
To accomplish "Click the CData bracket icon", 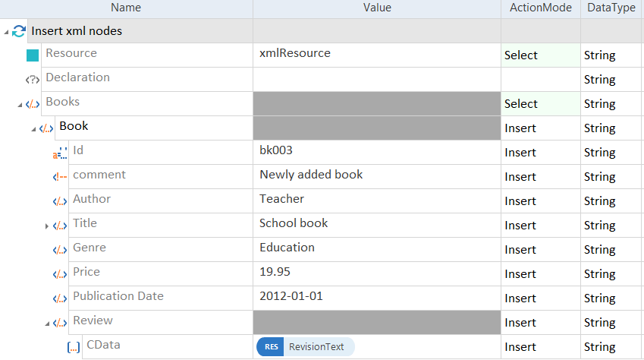I will (74, 347).
